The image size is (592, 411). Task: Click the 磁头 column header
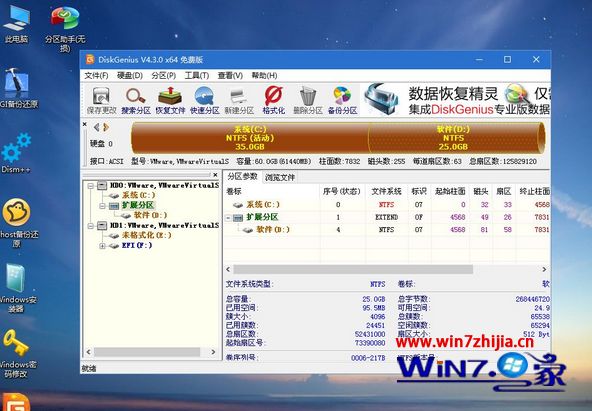pos(481,191)
